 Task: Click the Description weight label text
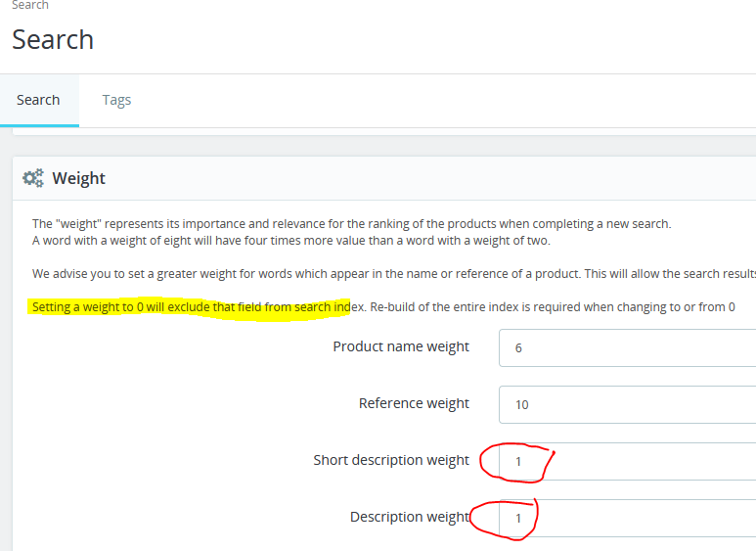pos(410,517)
